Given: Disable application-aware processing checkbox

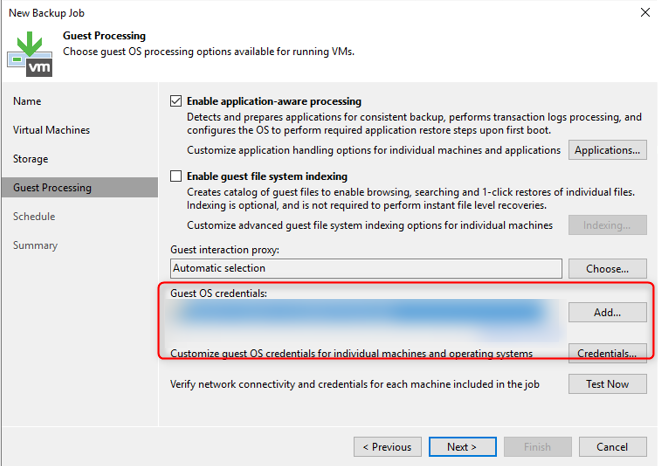Looking at the screenshot, I should tap(177, 102).
